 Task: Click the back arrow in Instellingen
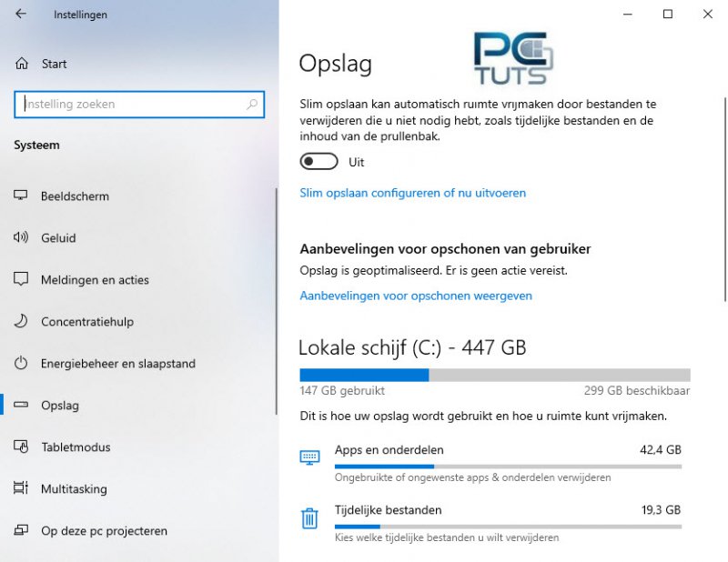coord(21,15)
